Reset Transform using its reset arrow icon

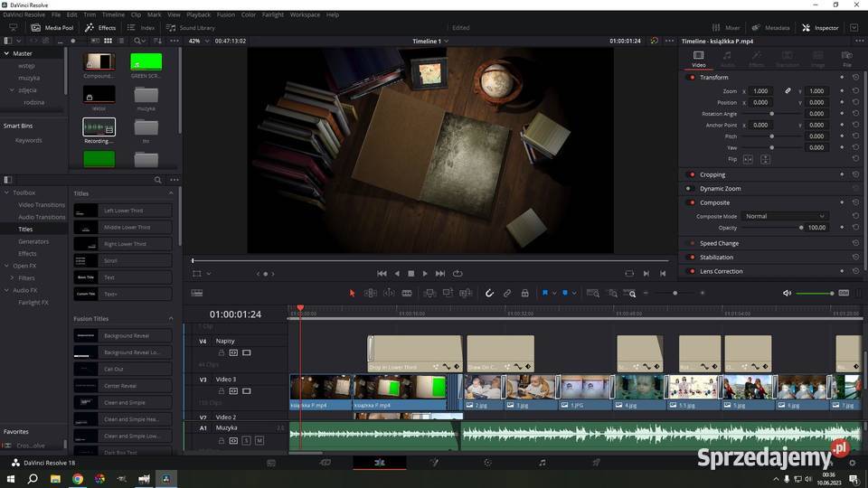pos(855,78)
